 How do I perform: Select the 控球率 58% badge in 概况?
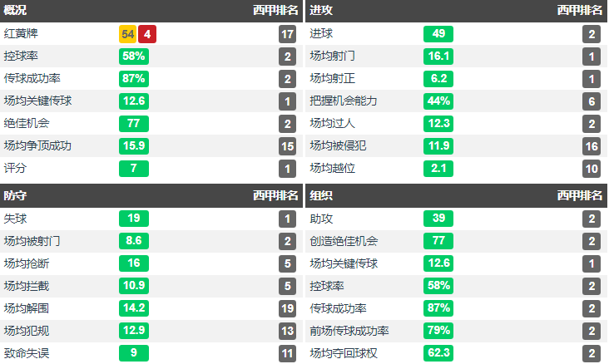coord(134,57)
